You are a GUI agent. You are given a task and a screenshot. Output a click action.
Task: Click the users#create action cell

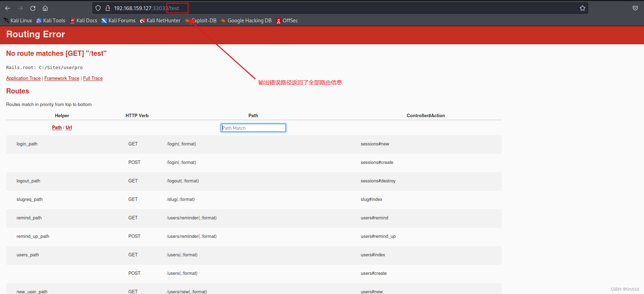click(373, 273)
